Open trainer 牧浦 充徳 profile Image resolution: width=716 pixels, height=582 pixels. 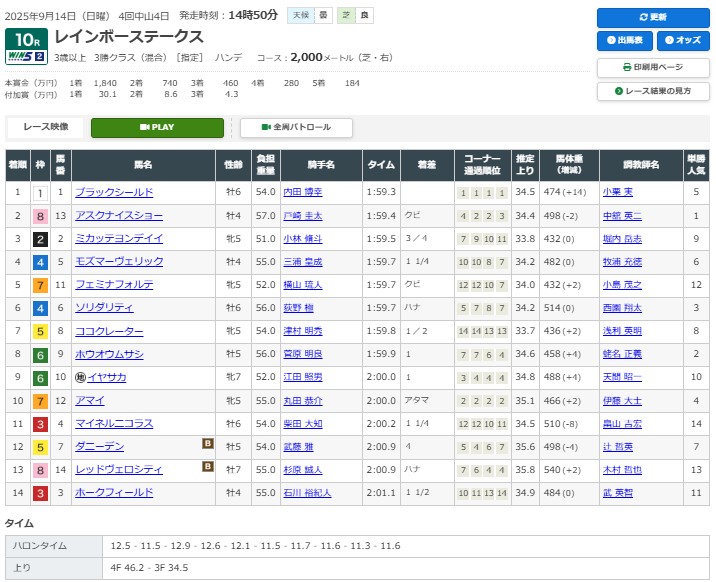tap(622, 261)
